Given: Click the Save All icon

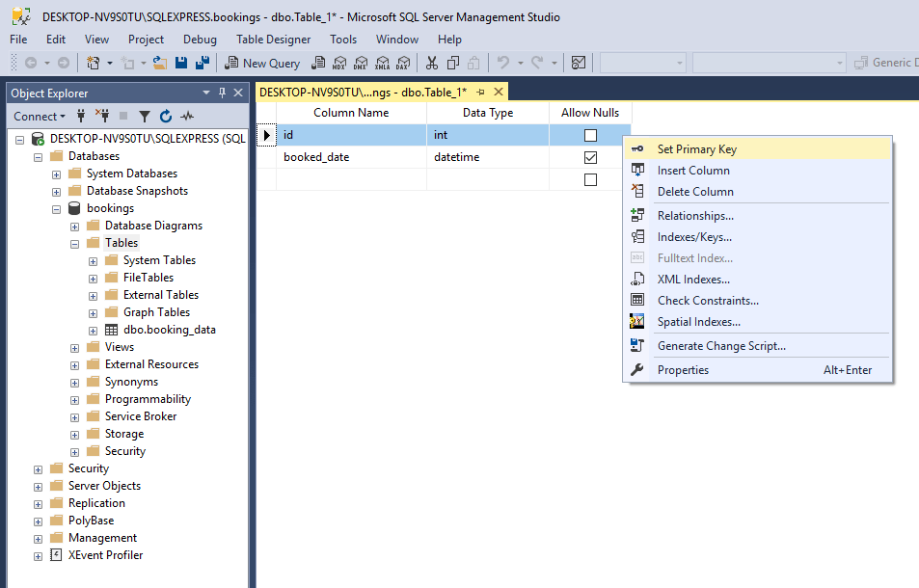Looking at the screenshot, I should (x=203, y=63).
